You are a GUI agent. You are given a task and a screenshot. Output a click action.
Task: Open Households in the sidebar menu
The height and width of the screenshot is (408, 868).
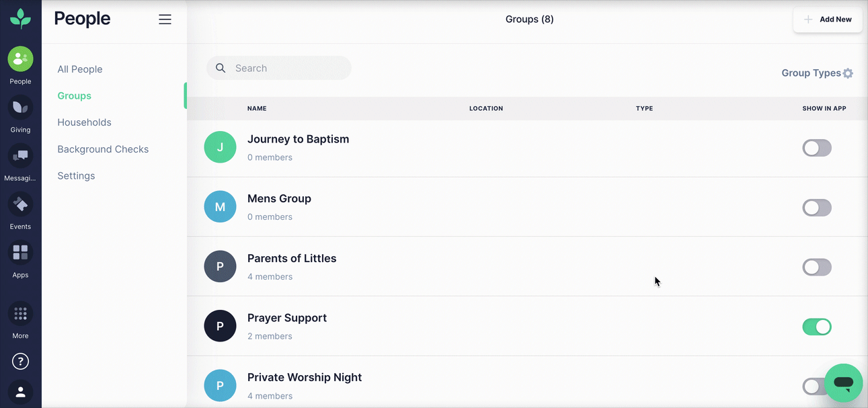(84, 122)
